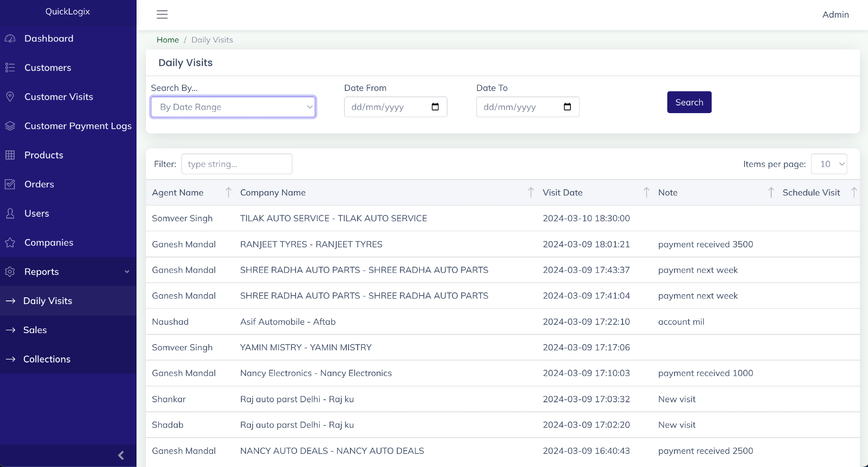The image size is (868, 467).
Task: Open Collections report in sidebar
Action: (x=47, y=359)
